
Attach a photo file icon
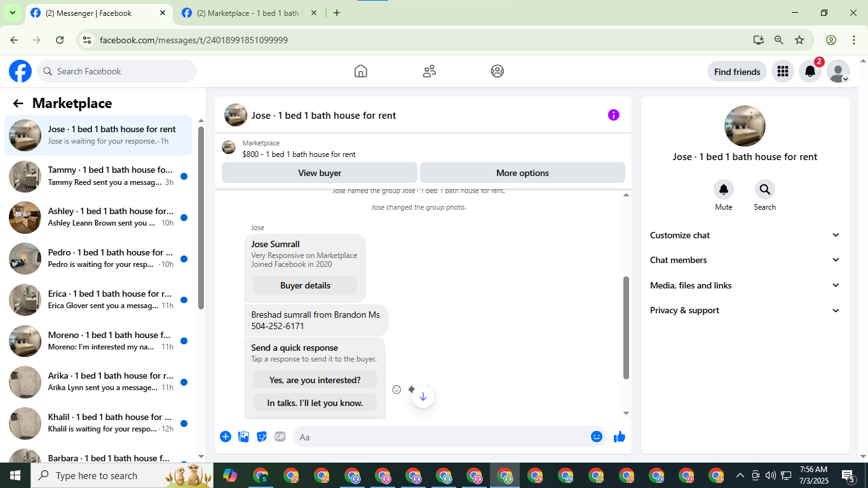tap(243, 437)
